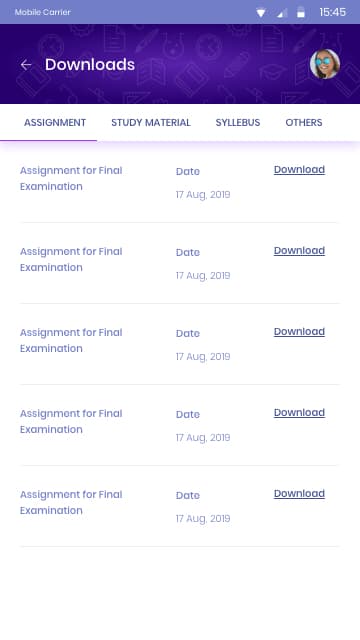The image size is (360, 640).
Task: Open first Assignment for Final Examination title
Action: click(71, 178)
